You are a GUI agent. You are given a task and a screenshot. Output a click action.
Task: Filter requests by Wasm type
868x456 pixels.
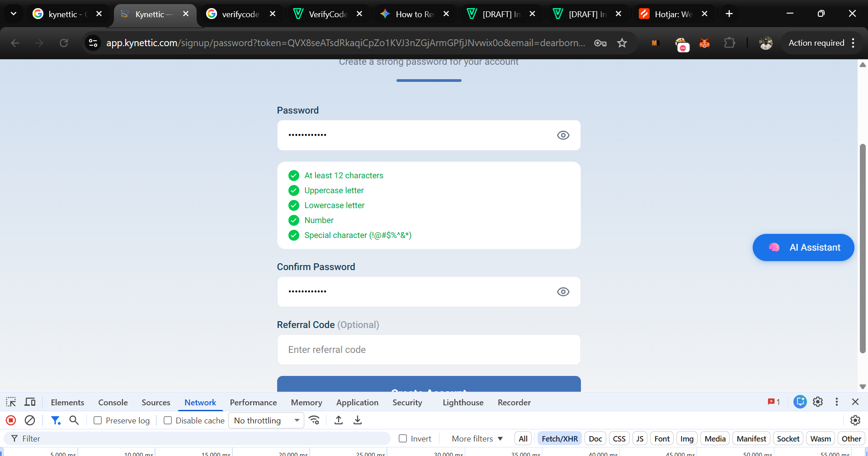821,438
